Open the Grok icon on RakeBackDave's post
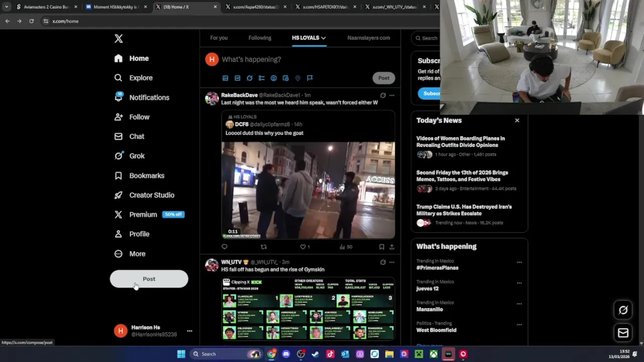 [383, 95]
